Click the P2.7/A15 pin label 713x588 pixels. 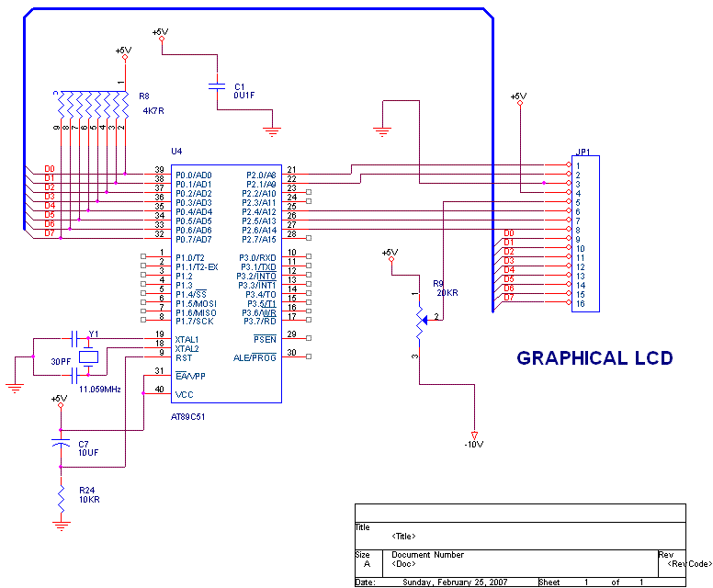click(259, 239)
